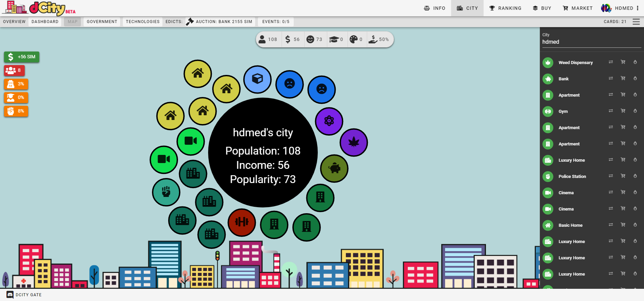
Task: Click the Basic Home cart icon
Action: coord(623,225)
